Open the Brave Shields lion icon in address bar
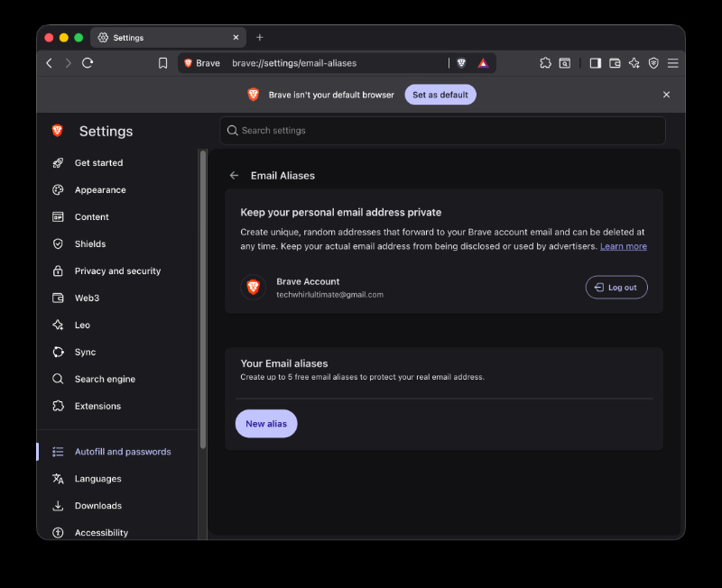The height and width of the screenshot is (588, 722). 461,63
